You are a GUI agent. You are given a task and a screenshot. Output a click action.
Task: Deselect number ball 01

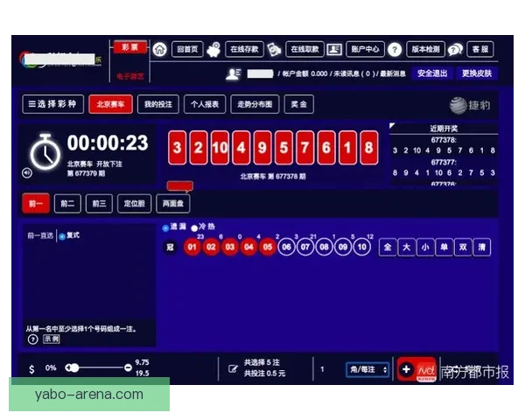point(192,247)
